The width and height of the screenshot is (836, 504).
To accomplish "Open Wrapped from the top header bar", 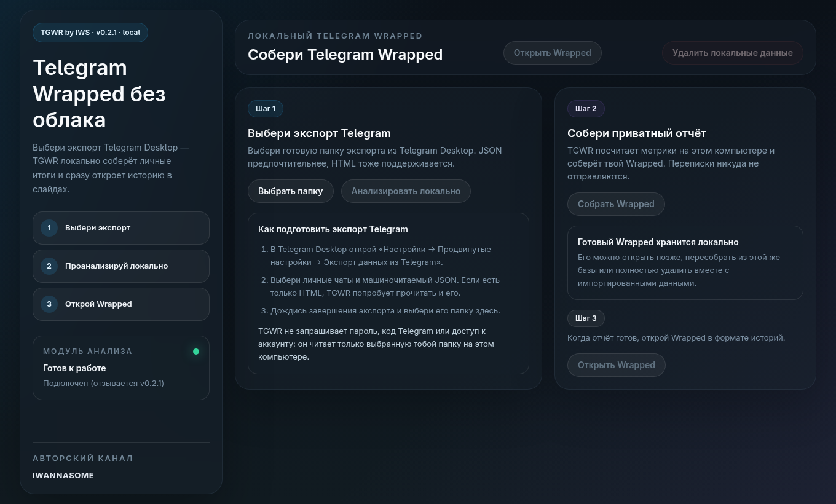I will (x=553, y=53).
